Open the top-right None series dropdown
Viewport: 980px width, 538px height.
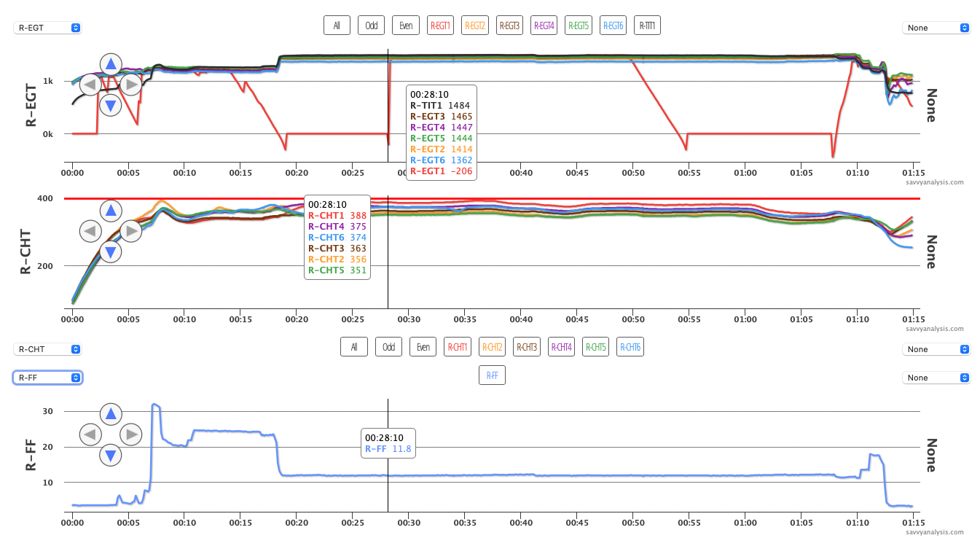936,28
